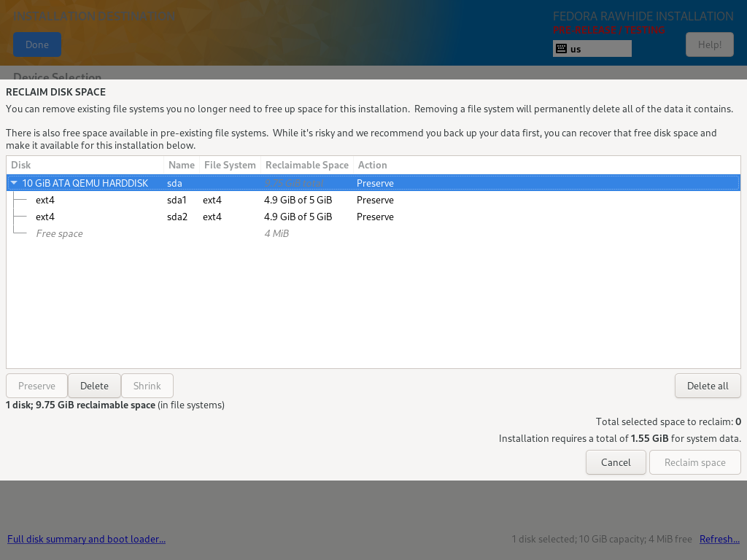Click the Done button in header
Viewport: 747px width, 560px height.
click(37, 44)
